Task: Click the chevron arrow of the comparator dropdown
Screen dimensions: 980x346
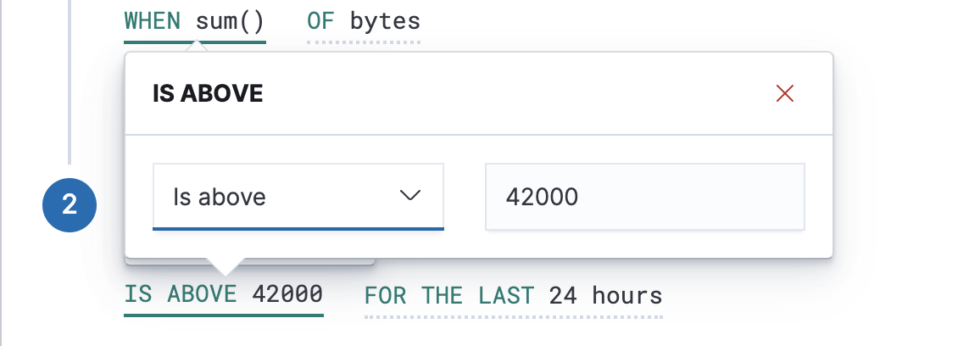Action: click(x=410, y=197)
